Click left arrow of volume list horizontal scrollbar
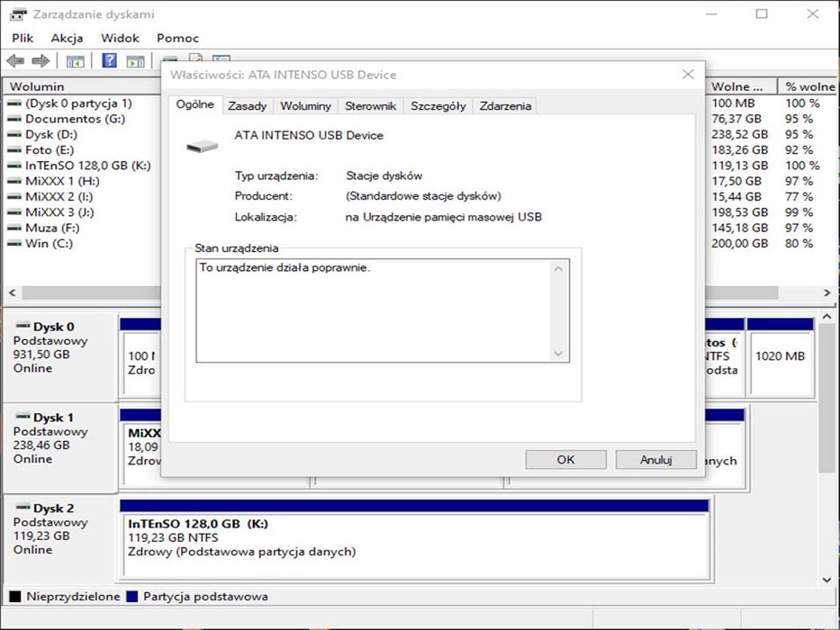 (x=13, y=292)
